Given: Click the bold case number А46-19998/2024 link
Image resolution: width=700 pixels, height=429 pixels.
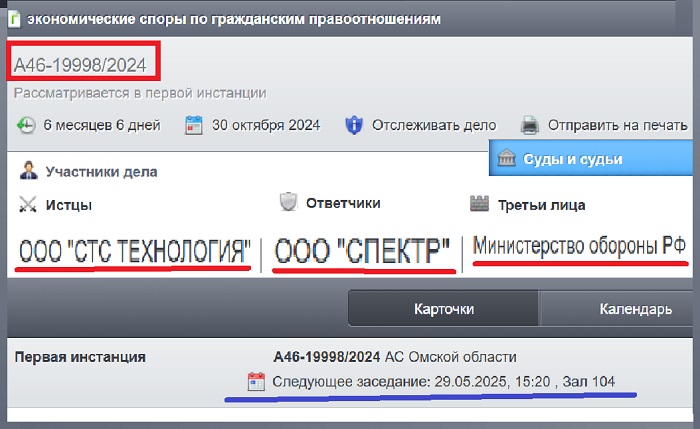Looking at the screenshot, I should tap(326, 357).
